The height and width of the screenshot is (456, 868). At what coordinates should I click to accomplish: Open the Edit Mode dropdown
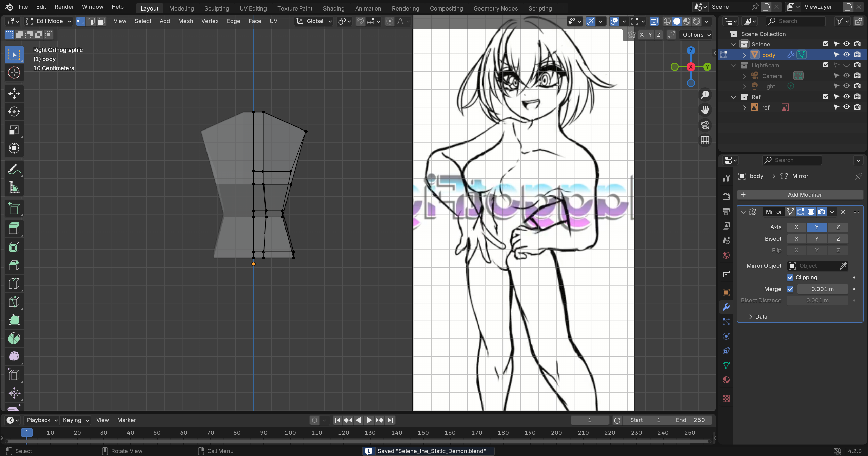coord(49,21)
